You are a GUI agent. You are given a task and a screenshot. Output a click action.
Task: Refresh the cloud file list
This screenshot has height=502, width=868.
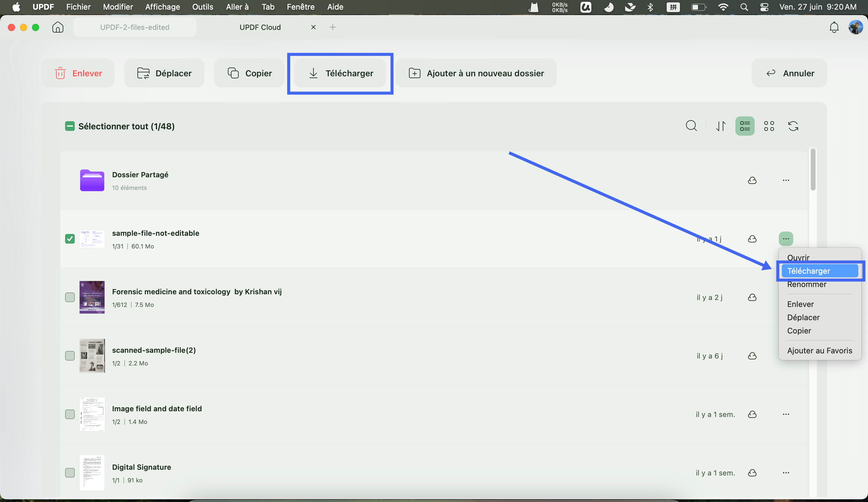tap(793, 126)
